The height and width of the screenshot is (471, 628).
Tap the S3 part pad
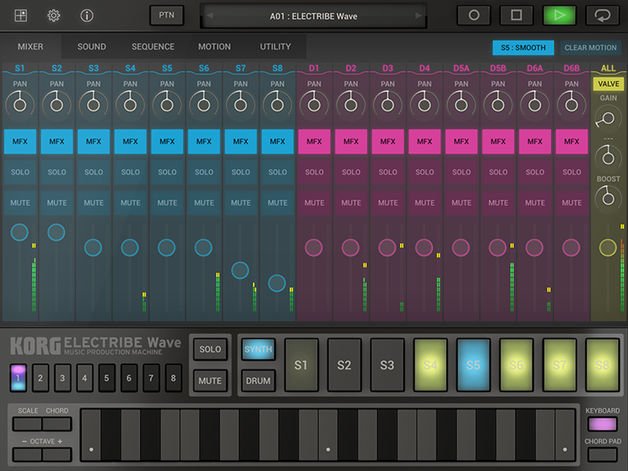pos(387,365)
